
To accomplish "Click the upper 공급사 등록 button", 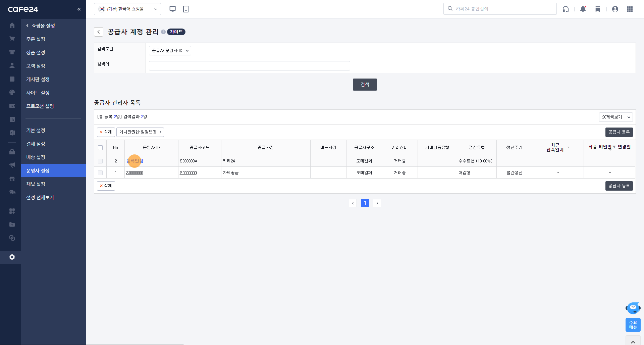I will [x=619, y=132].
